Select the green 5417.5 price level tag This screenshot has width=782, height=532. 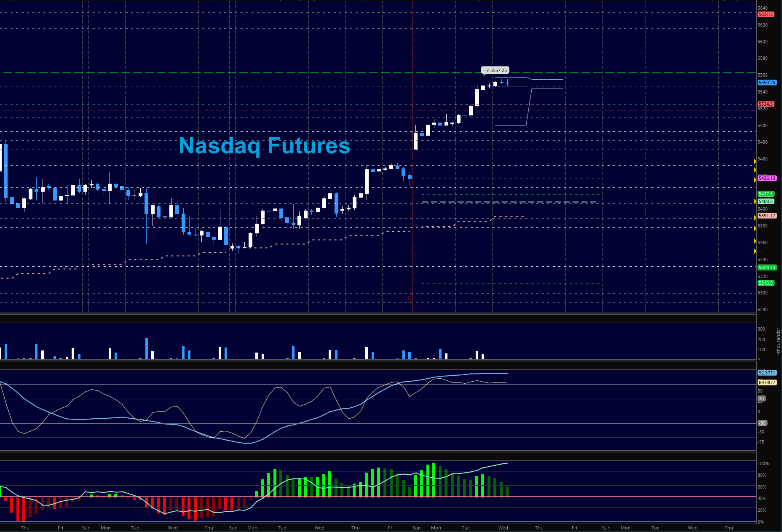pyautogui.click(x=765, y=194)
